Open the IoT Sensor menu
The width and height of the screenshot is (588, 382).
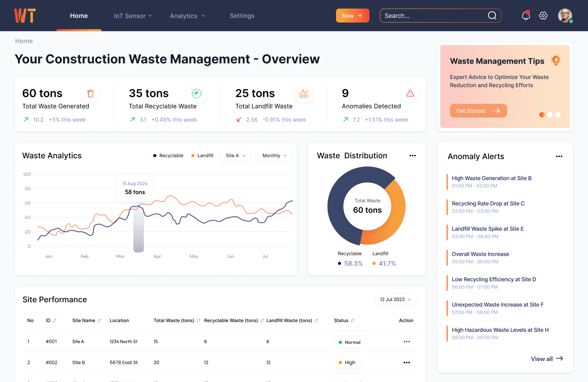(133, 16)
